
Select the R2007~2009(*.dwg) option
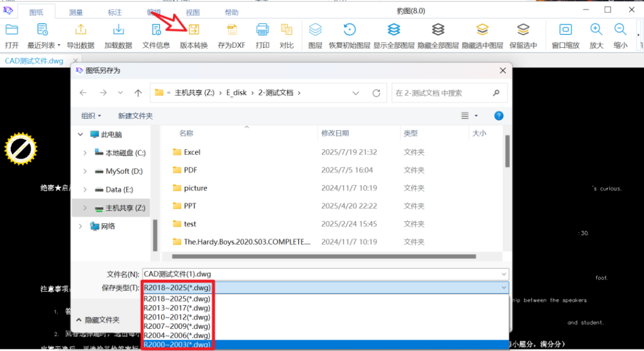tap(177, 326)
